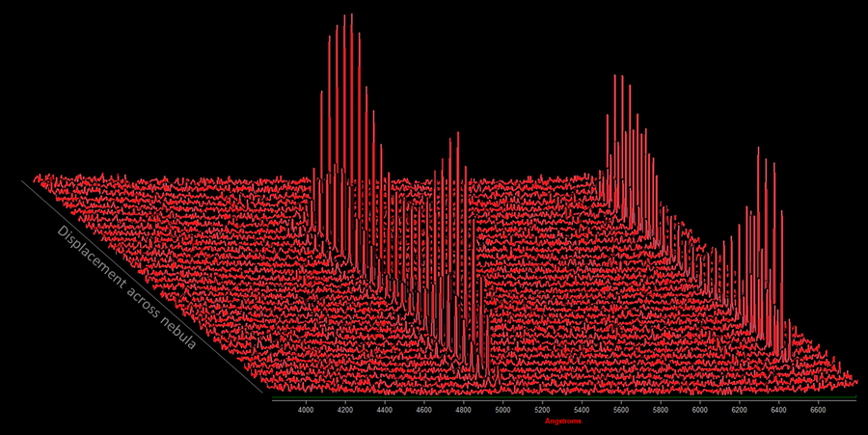Viewport: 868px width, 435px height.
Task: Select the 4400 tick on wavelength axis
Action: 385,410
